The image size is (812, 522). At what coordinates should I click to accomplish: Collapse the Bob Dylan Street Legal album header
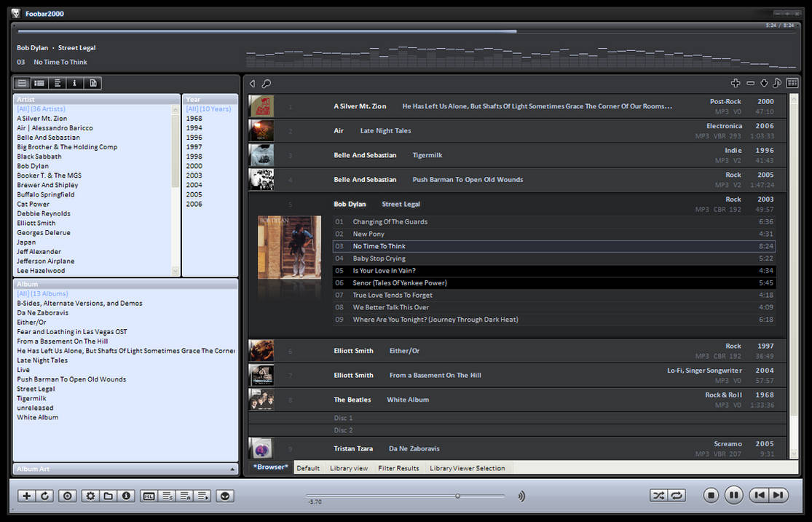click(x=517, y=204)
